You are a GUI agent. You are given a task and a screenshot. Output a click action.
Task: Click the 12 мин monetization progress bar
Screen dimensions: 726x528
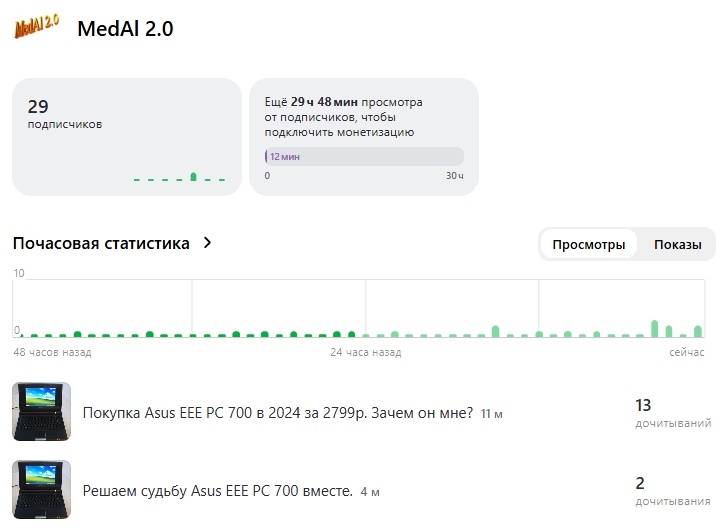pyautogui.click(x=364, y=157)
